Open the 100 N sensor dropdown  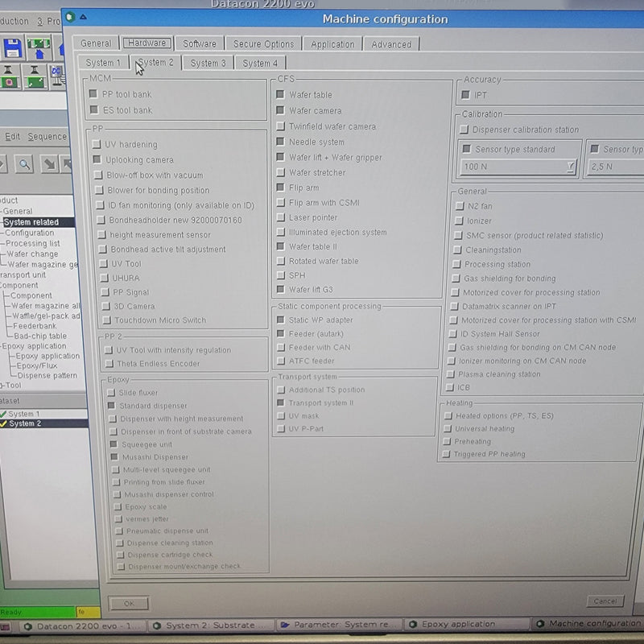click(x=518, y=167)
